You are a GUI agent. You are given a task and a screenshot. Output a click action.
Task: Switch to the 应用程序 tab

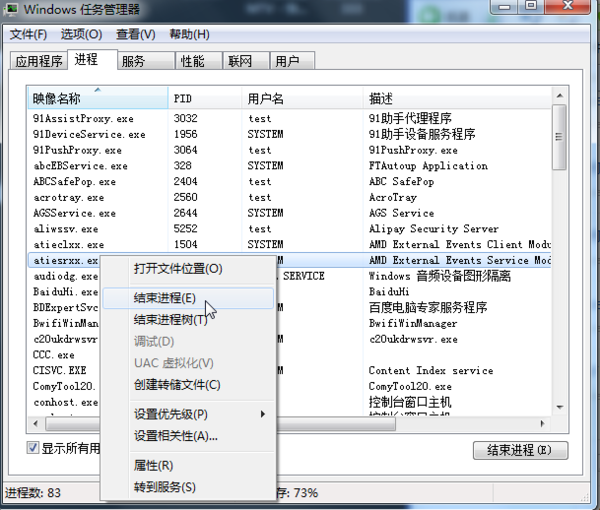[x=39, y=61]
